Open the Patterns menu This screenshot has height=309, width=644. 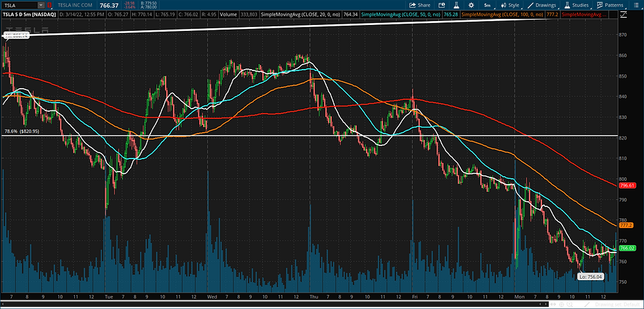click(610, 5)
